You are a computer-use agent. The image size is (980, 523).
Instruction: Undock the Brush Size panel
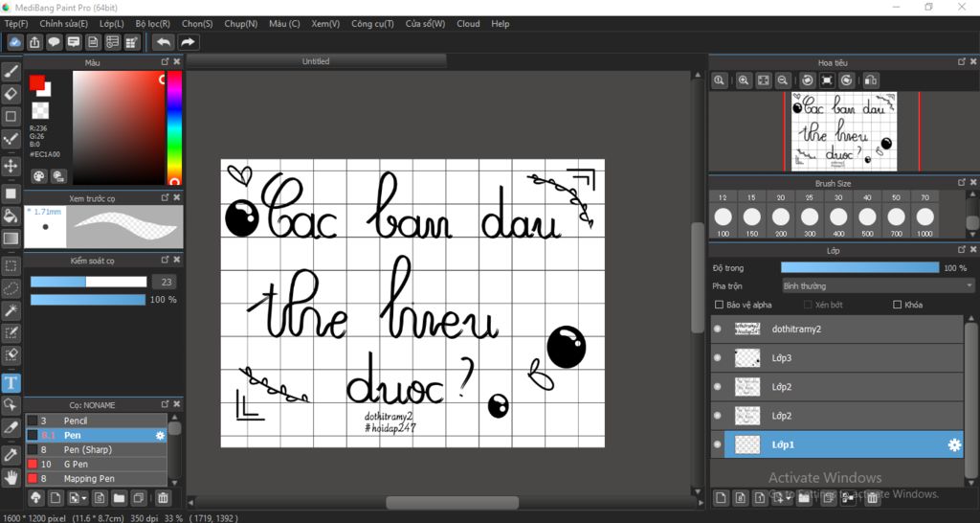pos(961,183)
